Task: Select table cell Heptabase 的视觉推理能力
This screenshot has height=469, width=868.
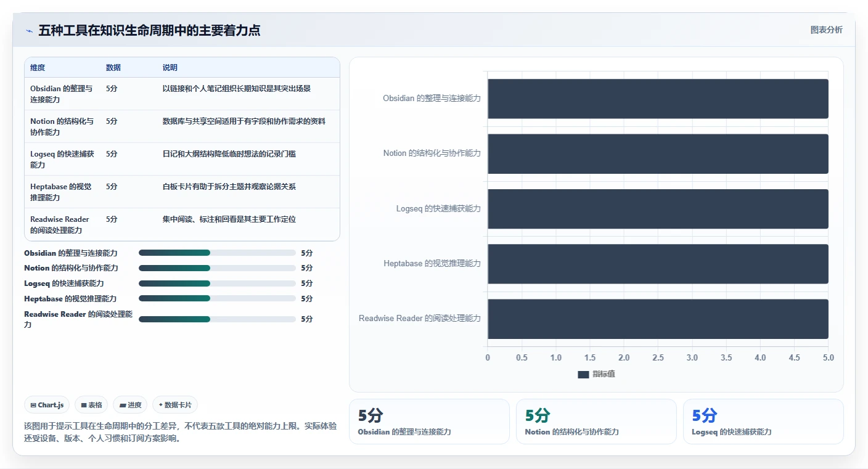Action: [61, 192]
